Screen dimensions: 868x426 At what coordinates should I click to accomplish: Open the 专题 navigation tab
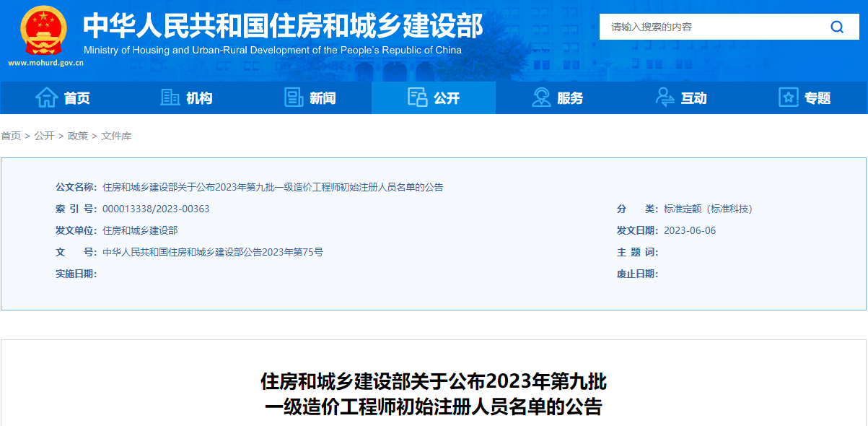pyautogui.click(x=805, y=97)
